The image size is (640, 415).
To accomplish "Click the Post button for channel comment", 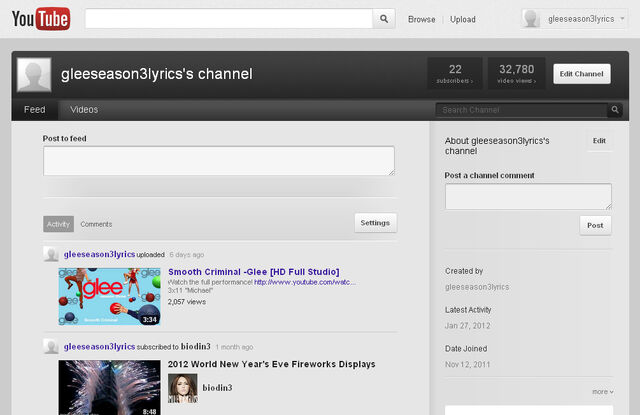I will click(595, 225).
